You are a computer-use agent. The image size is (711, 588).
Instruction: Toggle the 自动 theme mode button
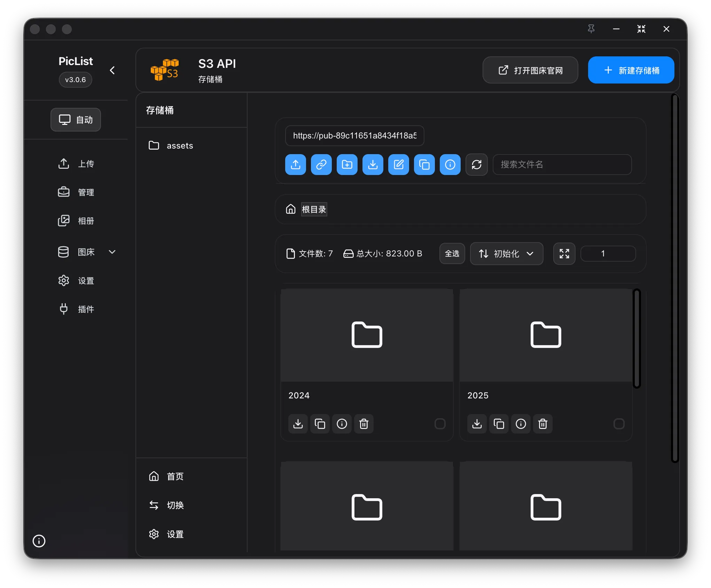(x=76, y=120)
